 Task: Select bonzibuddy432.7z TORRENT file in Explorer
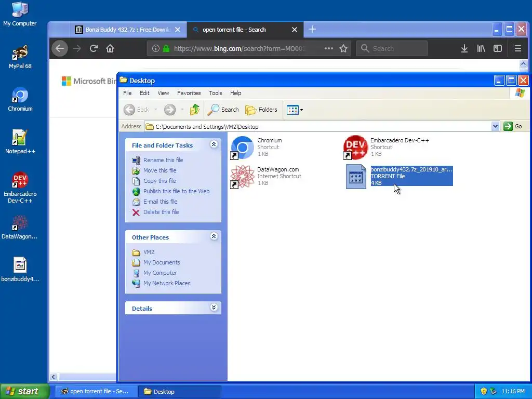399,176
